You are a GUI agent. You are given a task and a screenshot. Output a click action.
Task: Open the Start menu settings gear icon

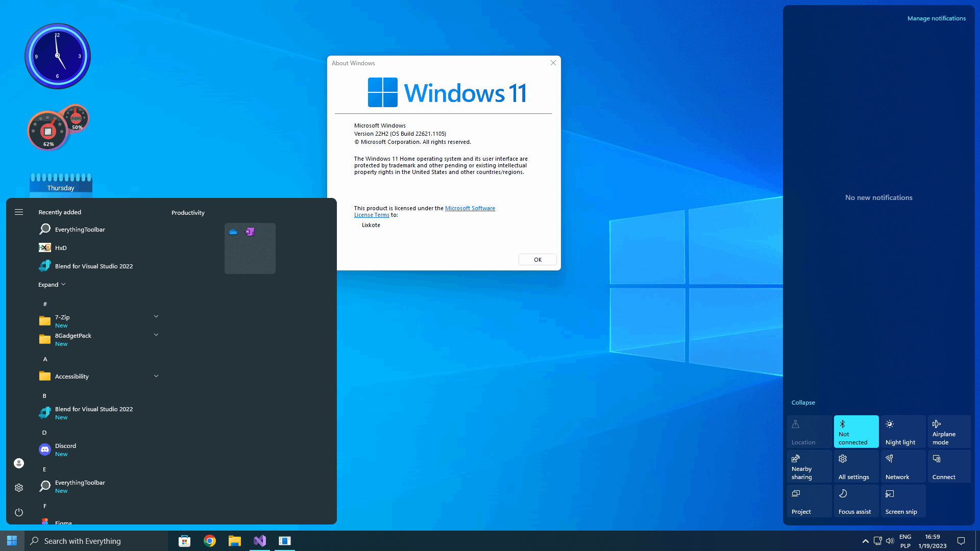[19, 488]
